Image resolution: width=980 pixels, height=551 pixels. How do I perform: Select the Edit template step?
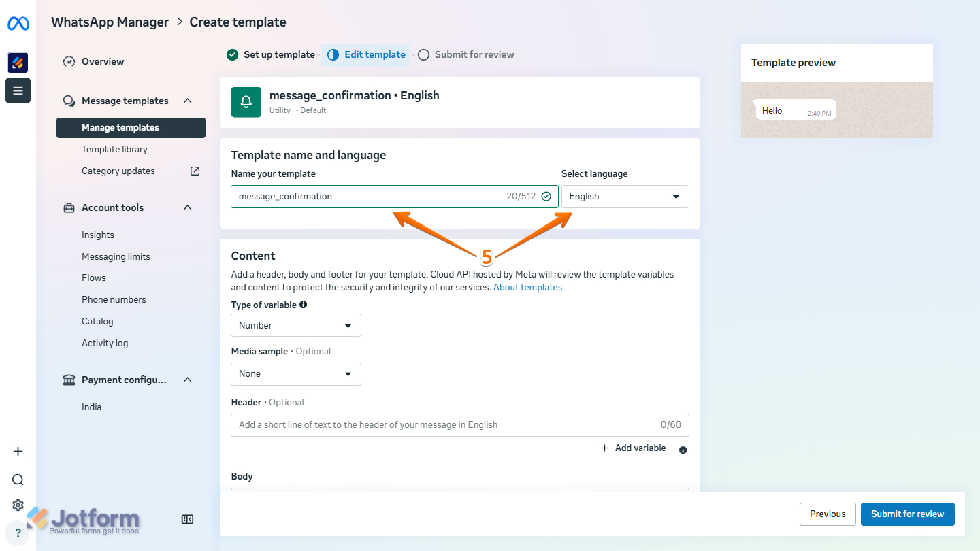click(x=366, y=54)
